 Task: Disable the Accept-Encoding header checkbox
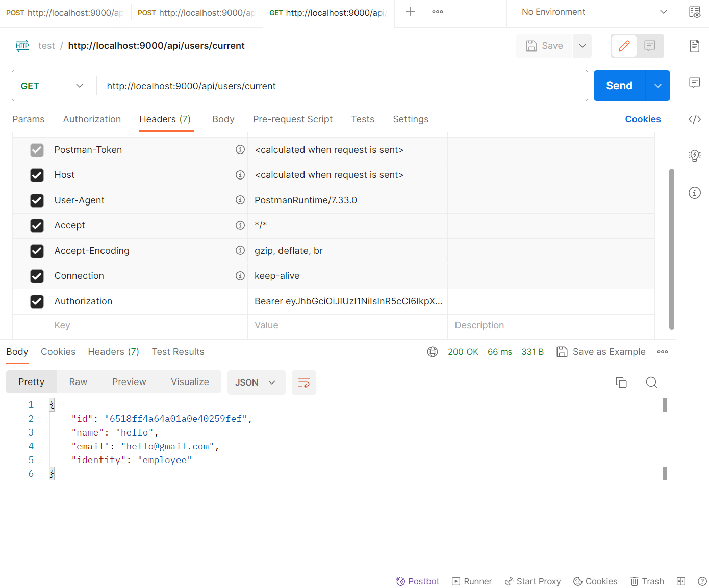[x=37, y=251]
